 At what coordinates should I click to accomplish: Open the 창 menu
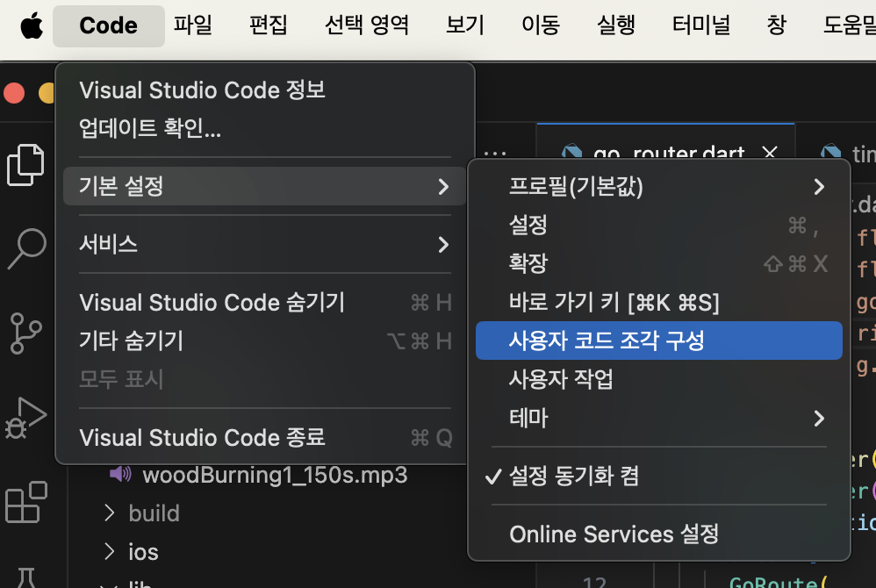(x=777, y=25)
